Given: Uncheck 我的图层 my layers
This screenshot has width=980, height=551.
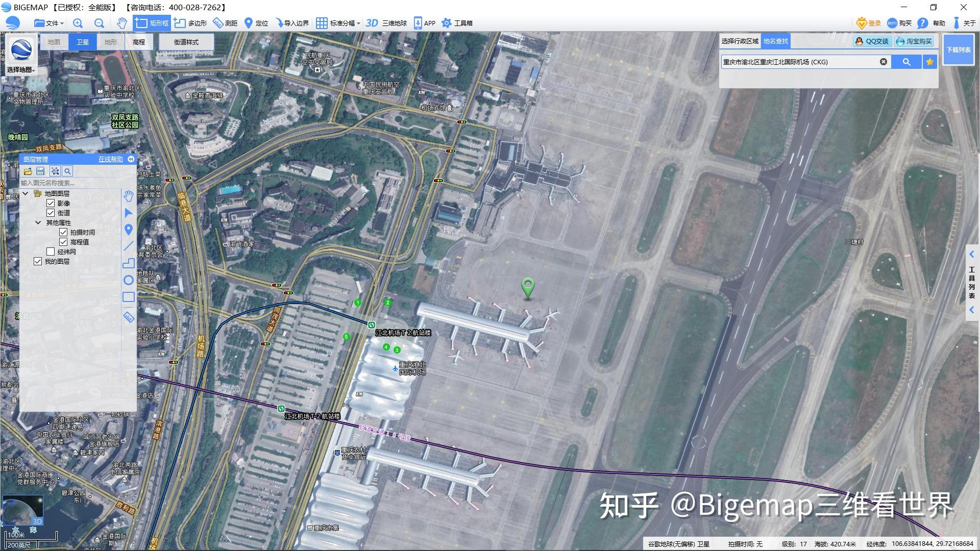Looking at the screenshot, I should (x=38, y=261).
